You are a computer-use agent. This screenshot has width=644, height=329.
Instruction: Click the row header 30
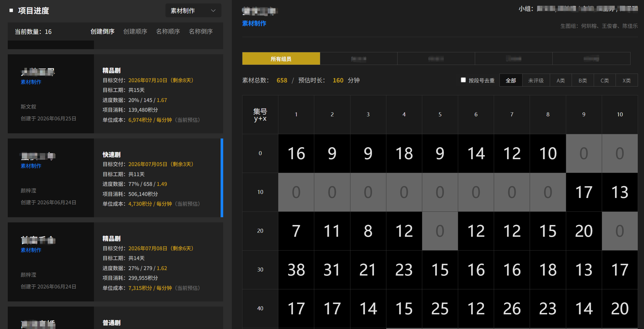coord(260,270)
